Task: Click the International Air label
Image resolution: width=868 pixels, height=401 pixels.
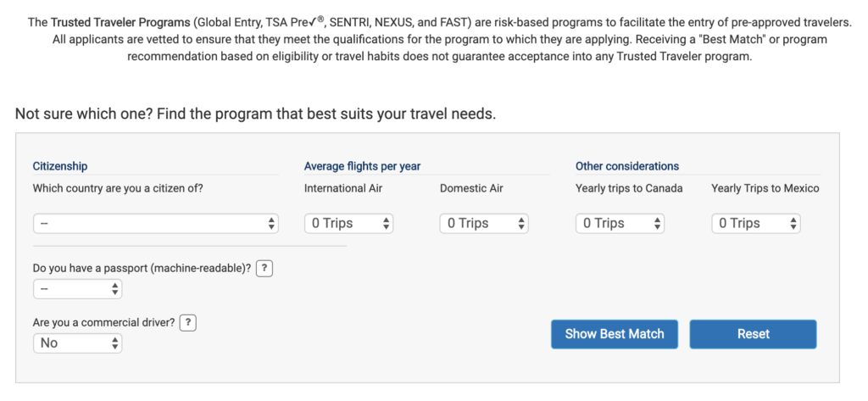Action: coord(343,188)
